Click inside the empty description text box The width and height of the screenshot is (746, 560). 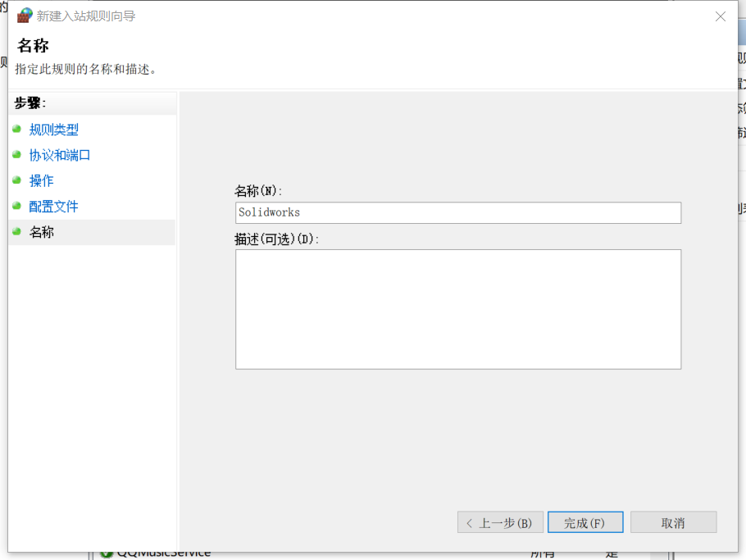pos(457,309)
